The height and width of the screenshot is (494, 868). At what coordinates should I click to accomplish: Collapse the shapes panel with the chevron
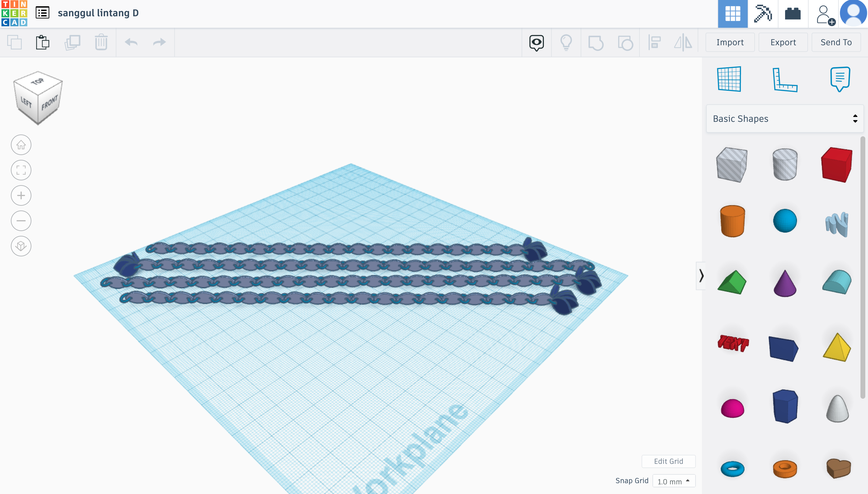coord(701,276)
